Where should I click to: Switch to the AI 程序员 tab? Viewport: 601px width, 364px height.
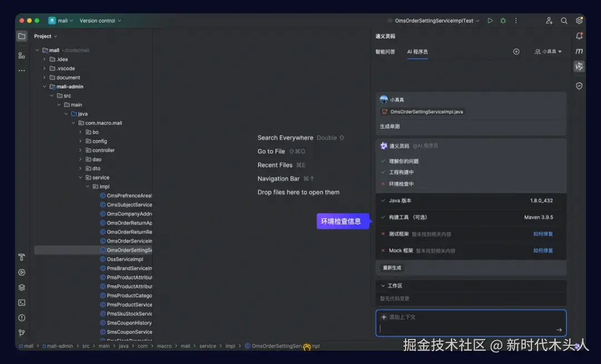pos(417,52)
